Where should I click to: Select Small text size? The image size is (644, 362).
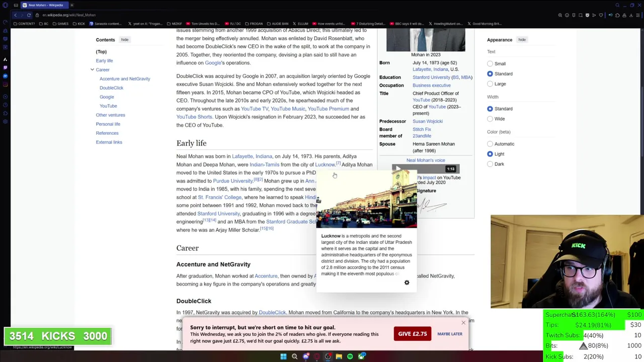490,64
